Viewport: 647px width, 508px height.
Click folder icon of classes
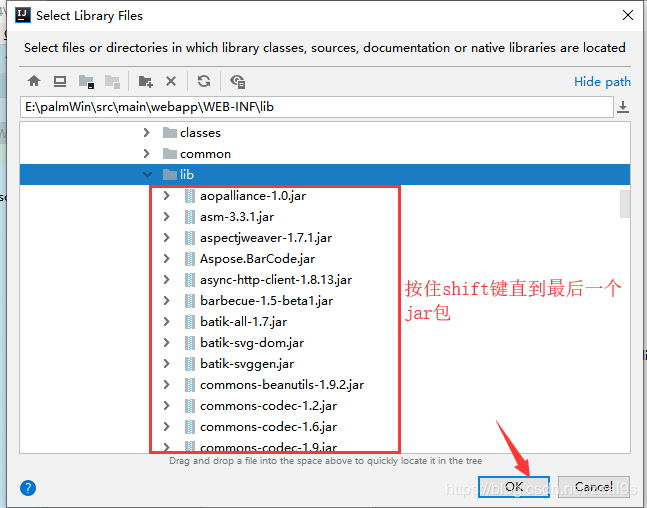pyautogui.click(x=170, y=132)
